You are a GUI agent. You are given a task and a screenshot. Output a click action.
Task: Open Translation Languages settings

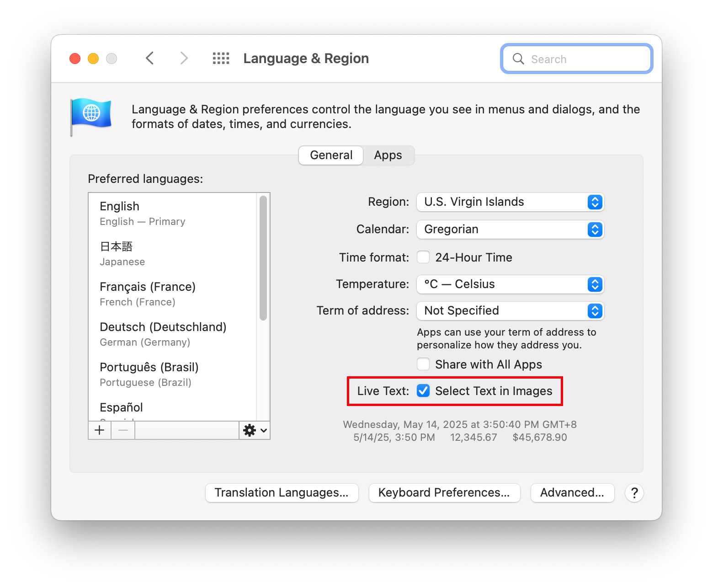[282, 492]
